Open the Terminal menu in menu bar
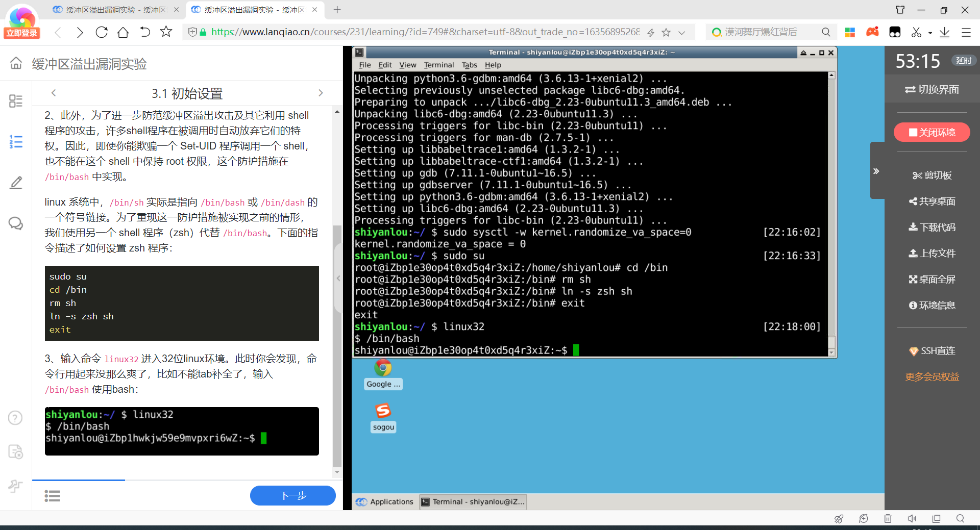The width and height of the screenshot is (980, 530). coord(438,65)
